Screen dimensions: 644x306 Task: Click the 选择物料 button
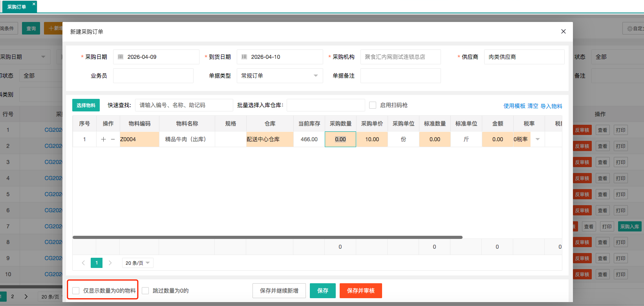click(86, 105)
